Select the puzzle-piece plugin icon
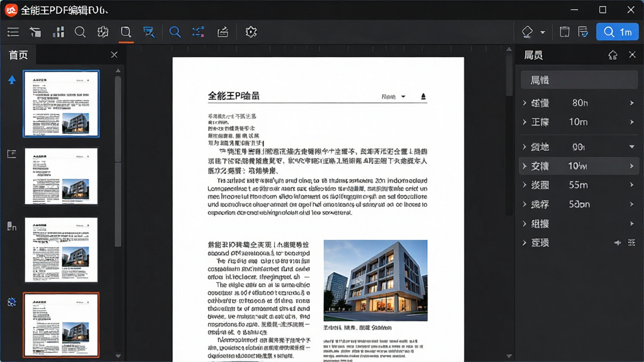This screenshot has width=644, height=362. [x=103, y=32]
